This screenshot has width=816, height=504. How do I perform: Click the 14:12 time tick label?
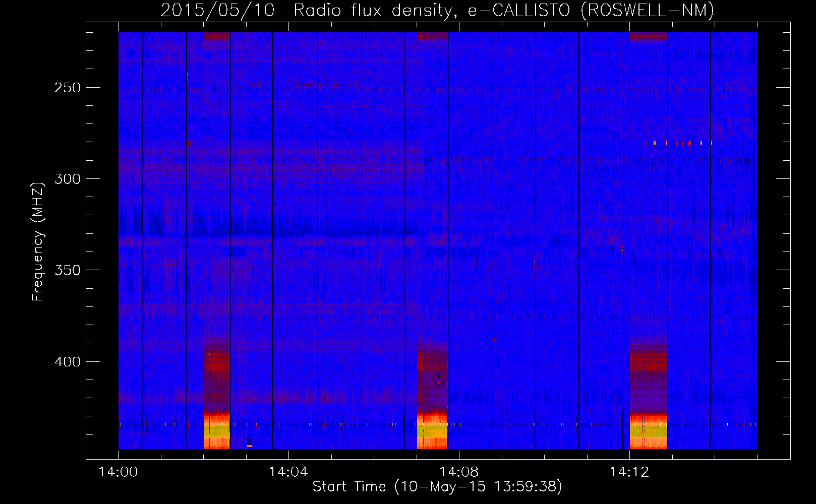coord(629,472)
